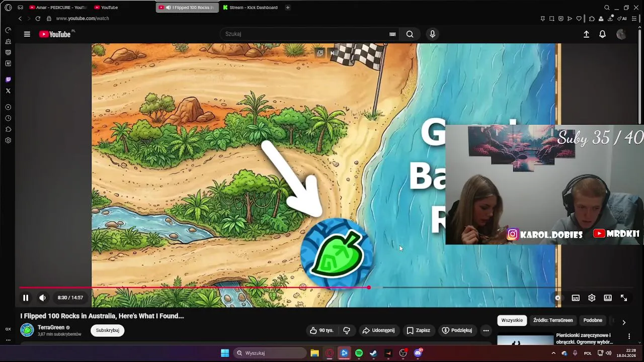This screenshot has width=644, height=362.
Task: Switch to Amar - PEDICURE browser tab
Action: coord(58,8)
